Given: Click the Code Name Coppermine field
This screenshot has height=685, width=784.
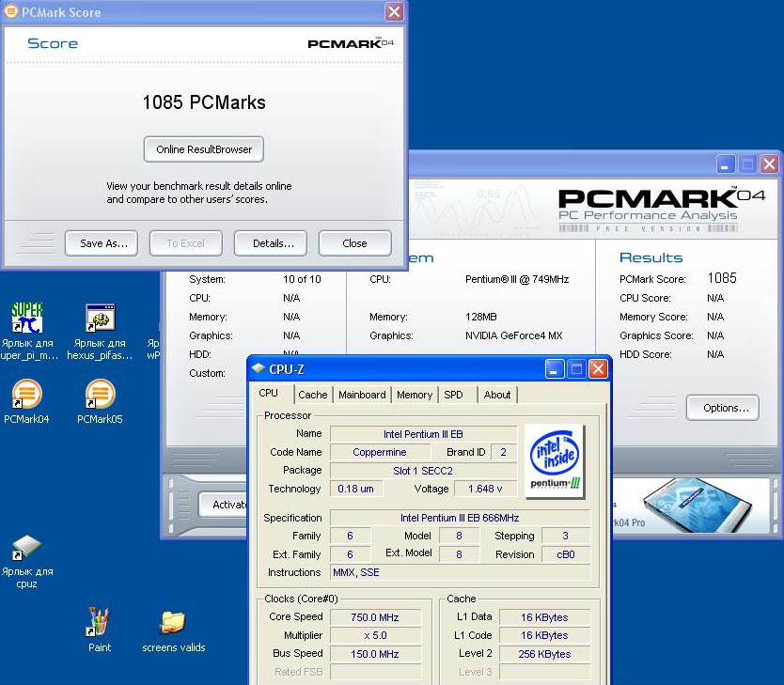Looking at the screenshot, I should tap(380, 452).
